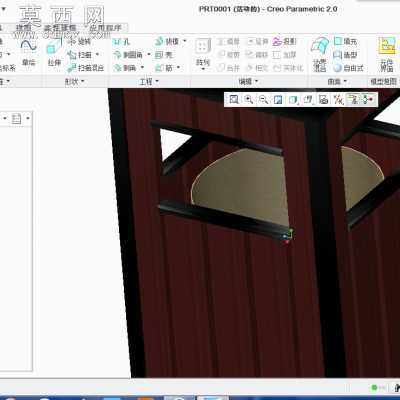
Task: Open the Chamfer (倒角) dropdown arrow
Action: click(142, 68)
